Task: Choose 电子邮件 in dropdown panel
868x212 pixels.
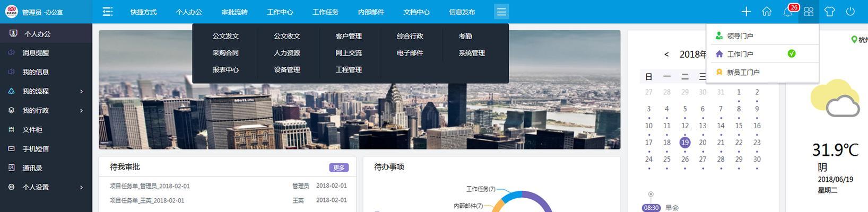Action: coord(410,53)
